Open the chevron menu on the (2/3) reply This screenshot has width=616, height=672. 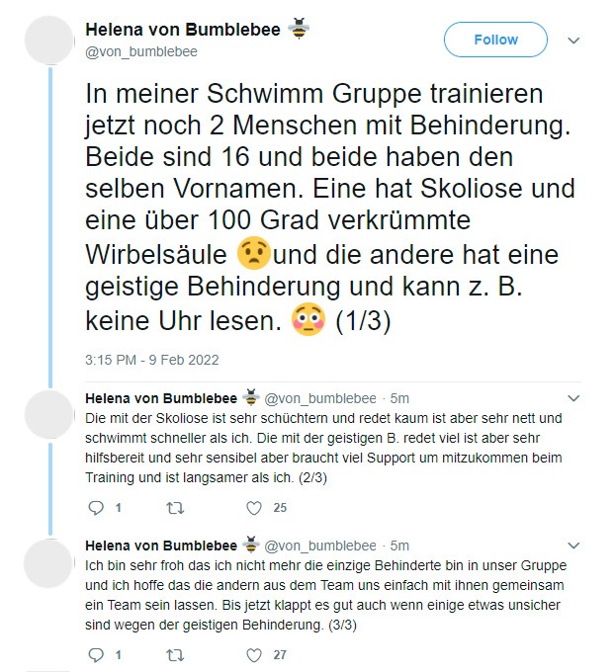[573, 398]
